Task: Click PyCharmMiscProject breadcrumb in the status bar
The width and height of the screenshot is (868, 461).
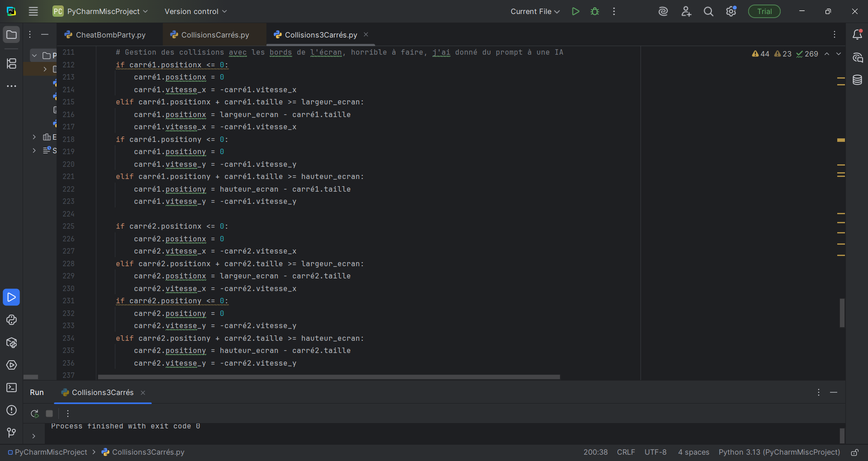Action: click(x=47, y=452)
